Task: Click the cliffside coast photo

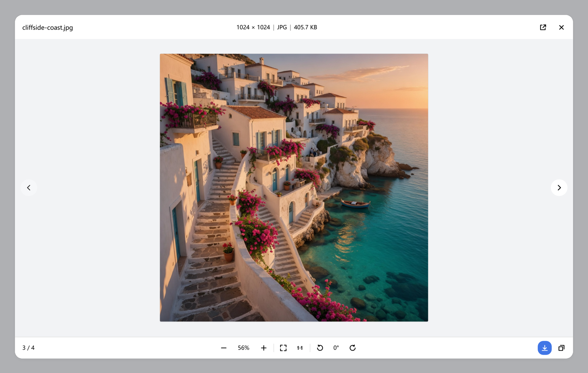Action: (x=294, y=188)
